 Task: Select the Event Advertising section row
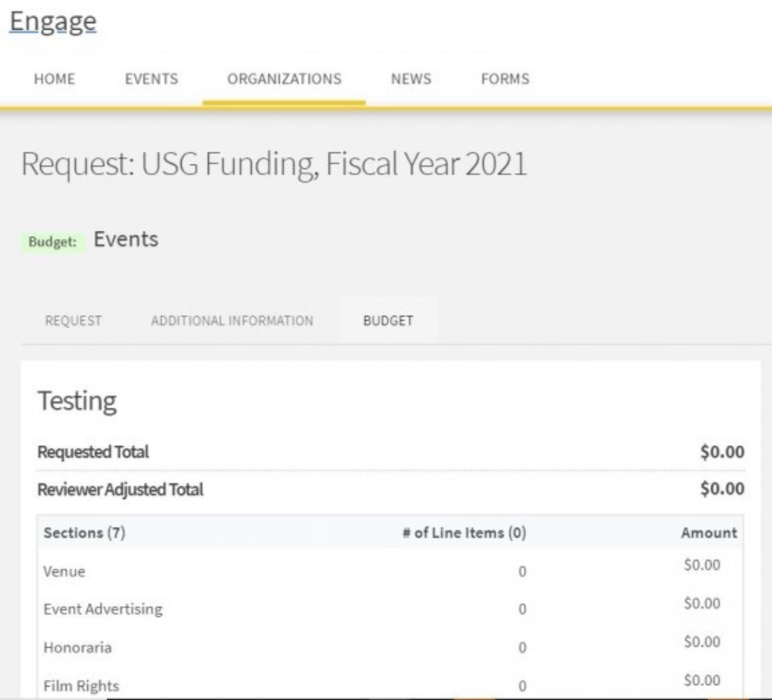[390, 609]
